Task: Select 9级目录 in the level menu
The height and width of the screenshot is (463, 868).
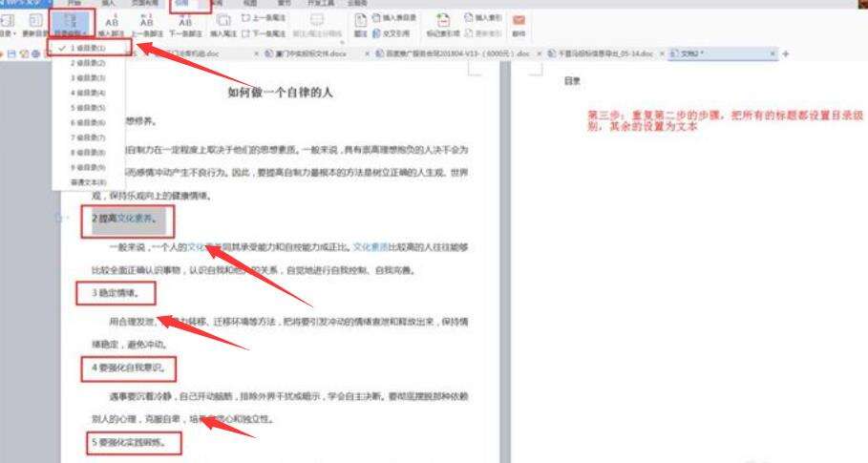Action: point(89,168)
